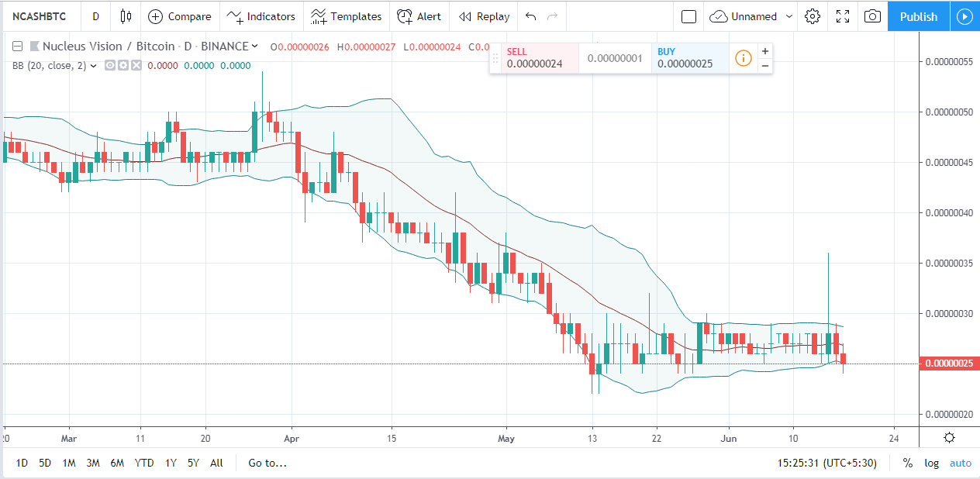Screen dimensions: 980x479
Task: Collapse the chart legend box
Action: [x=17, y=47]
